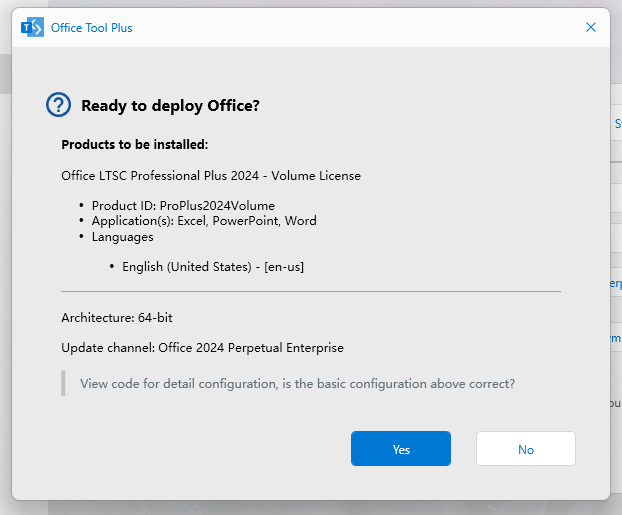Screen dimensions: 622x515
Task: Close the Office Tool Plus dialog
Action: (x=591, y=27)
